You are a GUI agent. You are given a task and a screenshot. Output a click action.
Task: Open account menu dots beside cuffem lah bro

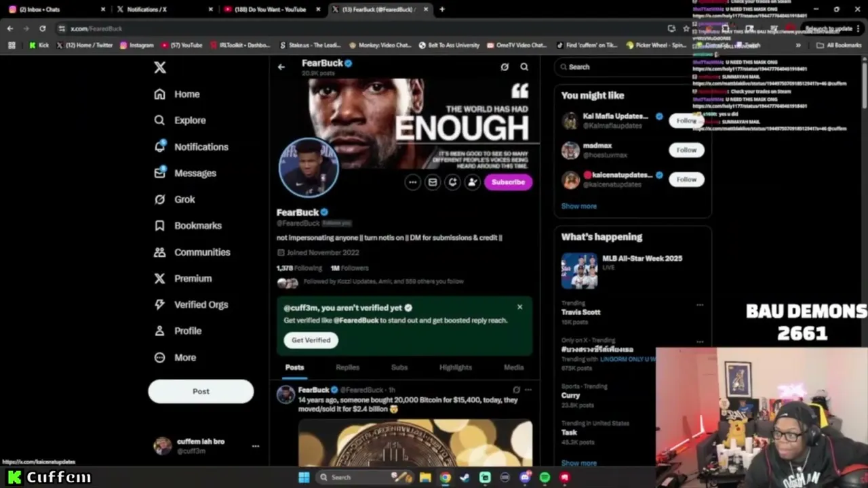tap(256, 446)
